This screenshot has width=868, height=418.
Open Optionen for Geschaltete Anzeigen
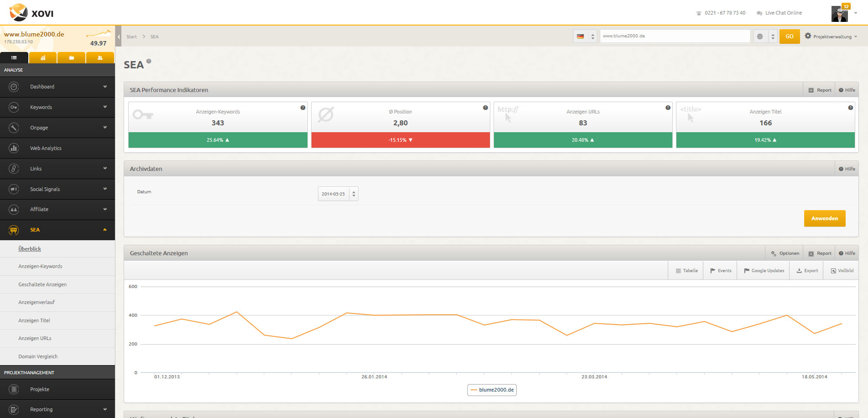coord(785,253)
